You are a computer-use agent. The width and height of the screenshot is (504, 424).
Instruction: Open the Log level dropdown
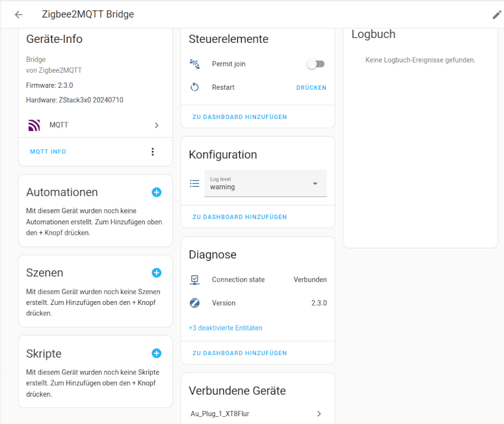click(x=265, y=183)
